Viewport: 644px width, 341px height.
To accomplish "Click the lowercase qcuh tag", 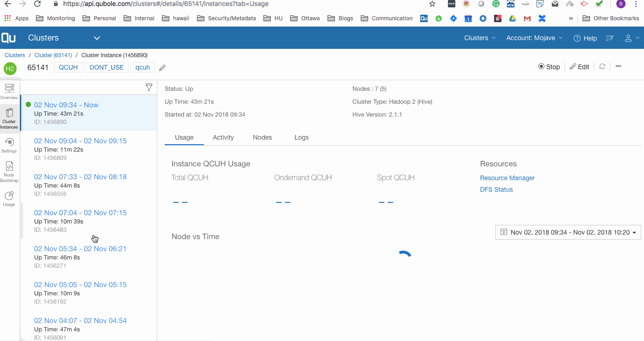I will click(143, 67).
